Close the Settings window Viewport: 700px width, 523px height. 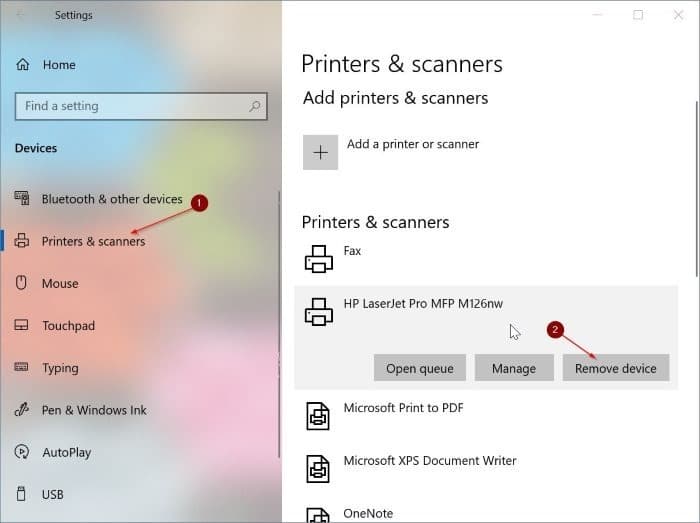point(679,15)
